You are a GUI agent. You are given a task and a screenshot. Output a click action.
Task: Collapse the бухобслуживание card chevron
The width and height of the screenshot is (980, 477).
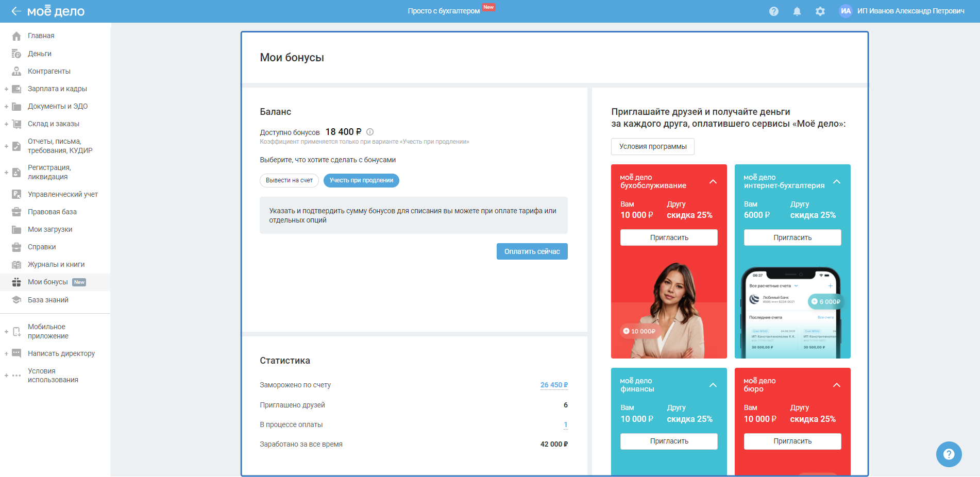pyautogui.click(x=713, y=181)
